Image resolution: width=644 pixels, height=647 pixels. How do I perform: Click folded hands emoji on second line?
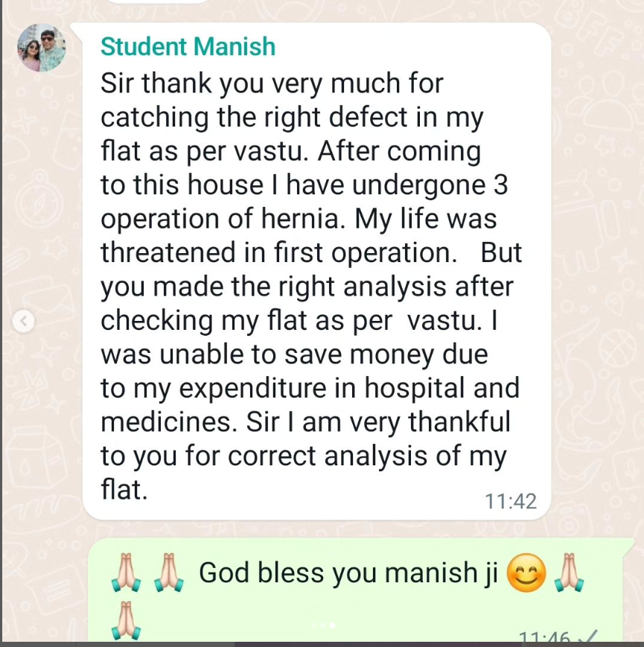[125, 620]
